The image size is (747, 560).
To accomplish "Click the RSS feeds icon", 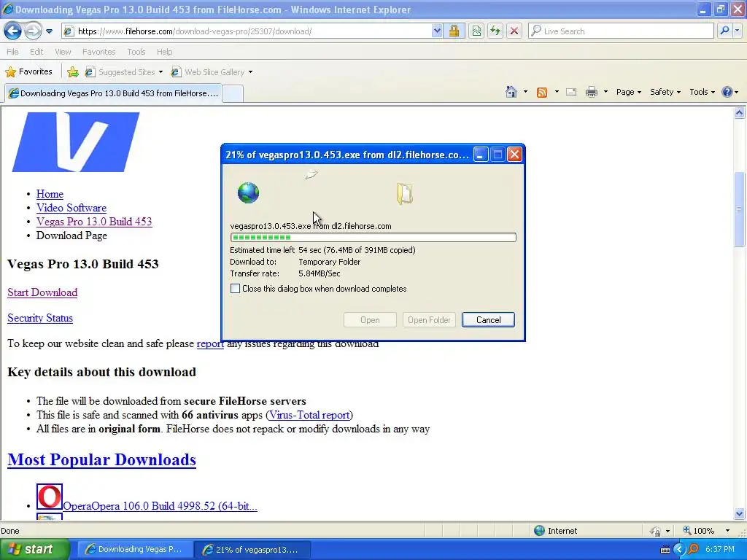I will [x=542, y=93].
